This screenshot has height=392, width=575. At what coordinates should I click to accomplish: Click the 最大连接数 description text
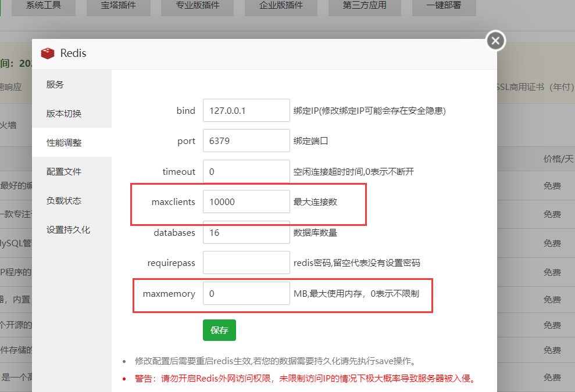315,202
